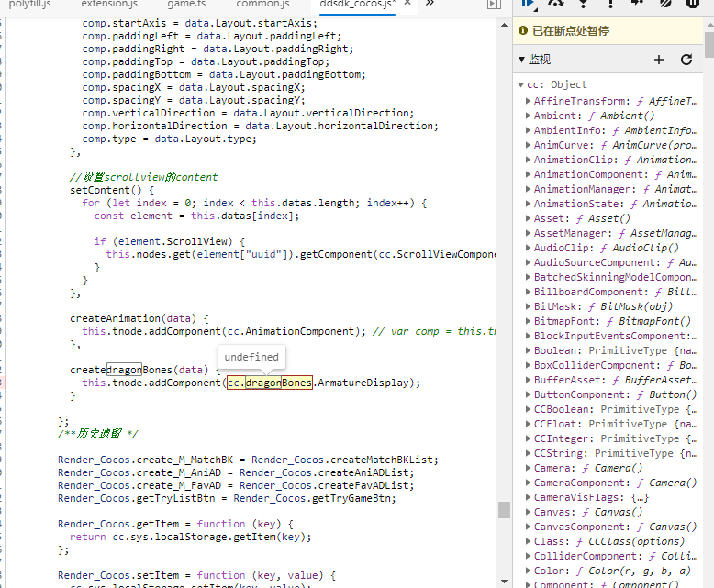Collapse the cc: Object watch entry
The width and height of the screenshot is (714, 588).
click(521, 84)
